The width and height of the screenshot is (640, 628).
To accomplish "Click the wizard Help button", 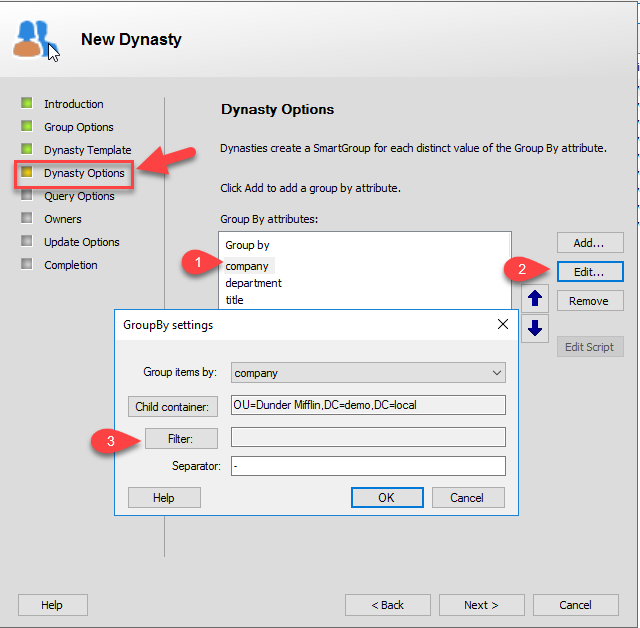I will [x=53, y=605].
